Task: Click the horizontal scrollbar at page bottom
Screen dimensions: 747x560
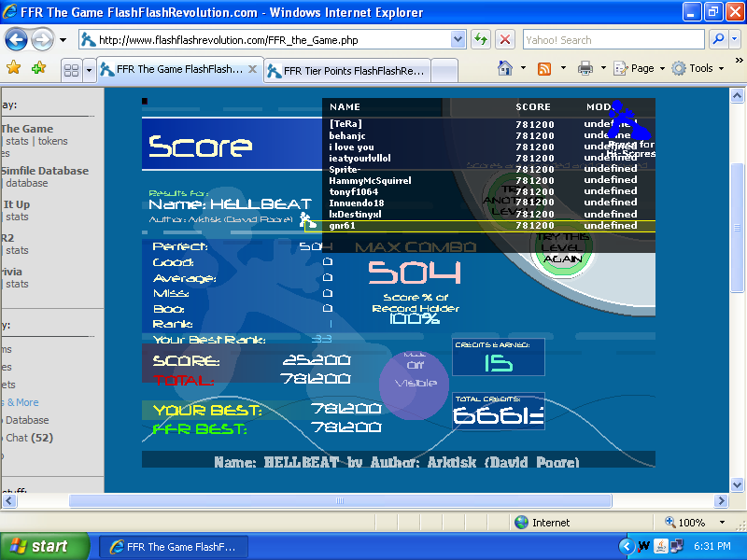Action: click(373, 501)
